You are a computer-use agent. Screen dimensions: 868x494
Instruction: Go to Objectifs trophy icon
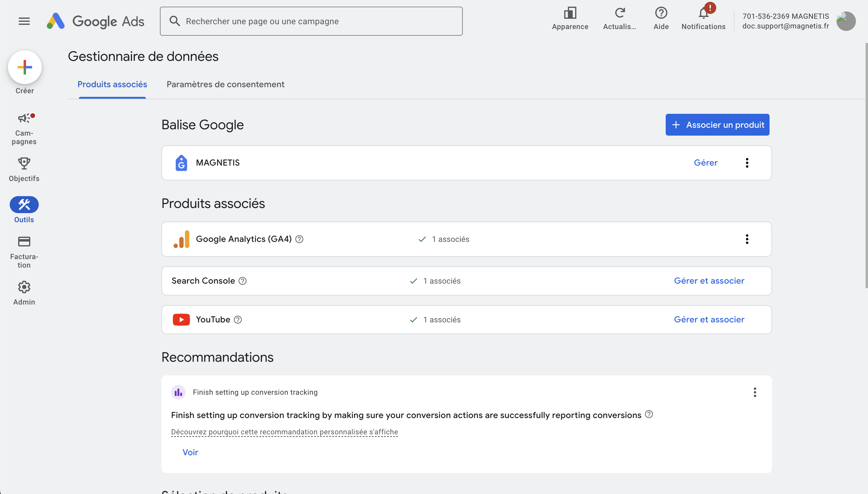pos(24,163)
